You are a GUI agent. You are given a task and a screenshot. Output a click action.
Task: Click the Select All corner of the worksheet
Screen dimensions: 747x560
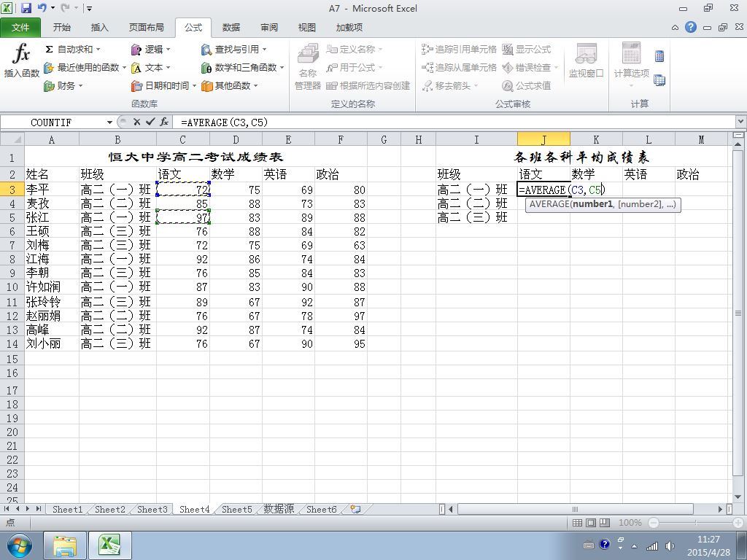pyautogui.click(x=12, y=139)
